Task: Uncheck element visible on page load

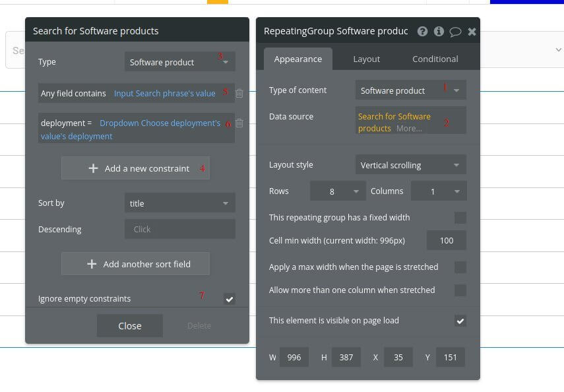Action: [x=460, y=321]
